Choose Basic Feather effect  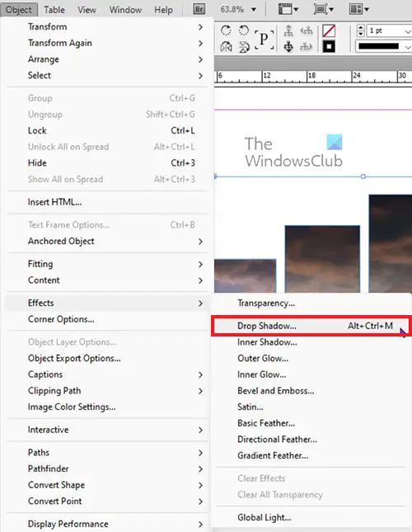click(311, 423)
